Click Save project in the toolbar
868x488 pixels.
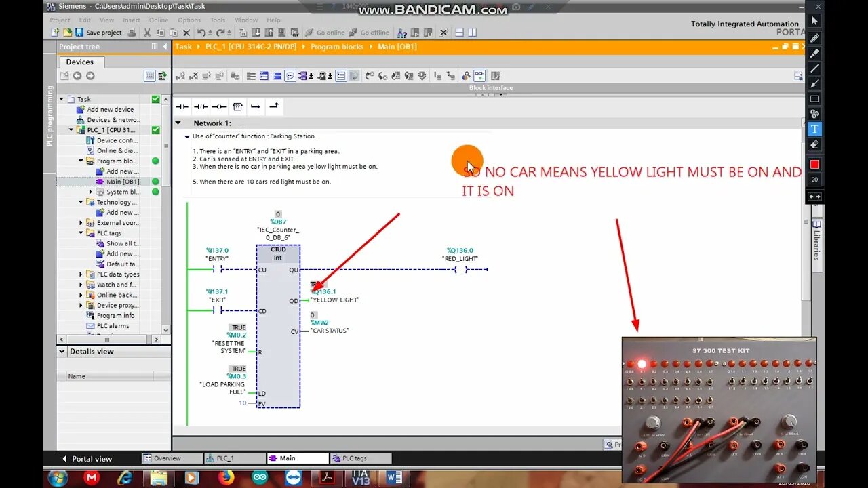tap(98, 33)
